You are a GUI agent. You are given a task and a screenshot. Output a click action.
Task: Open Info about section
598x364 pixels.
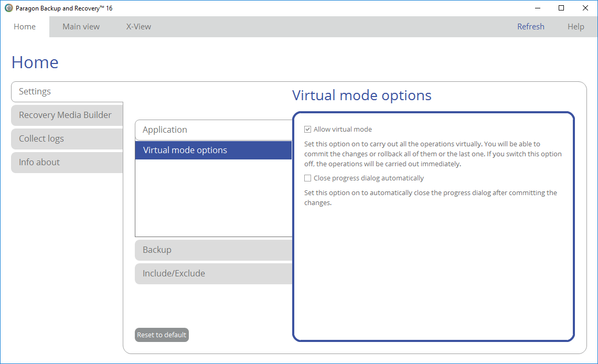(x=67, y=163)
